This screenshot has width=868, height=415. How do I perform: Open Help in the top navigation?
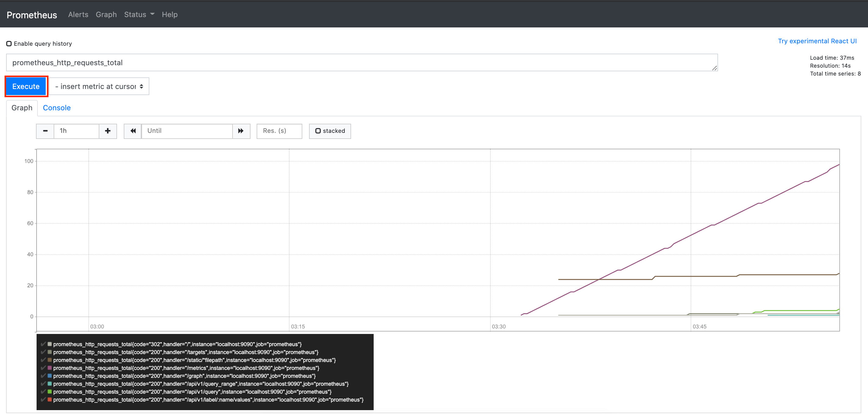point(169,15)
